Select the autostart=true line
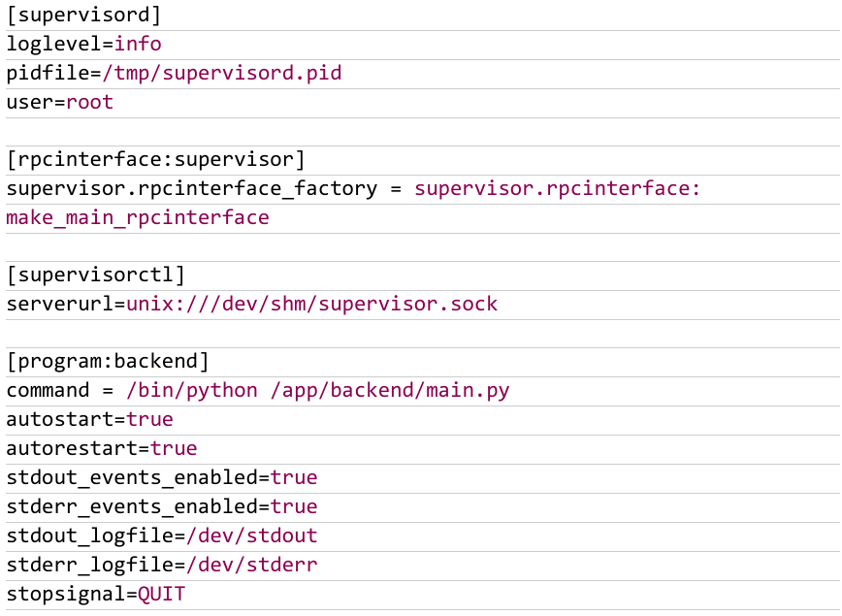 (x=89, y=419)
